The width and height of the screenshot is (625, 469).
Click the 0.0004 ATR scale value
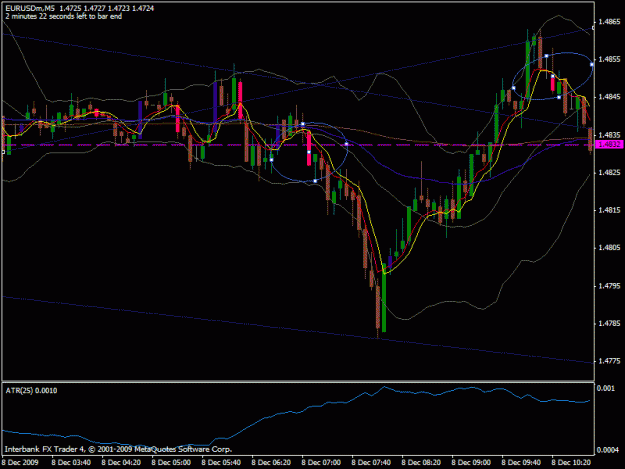pyautogui.click(x=609, y=450)
